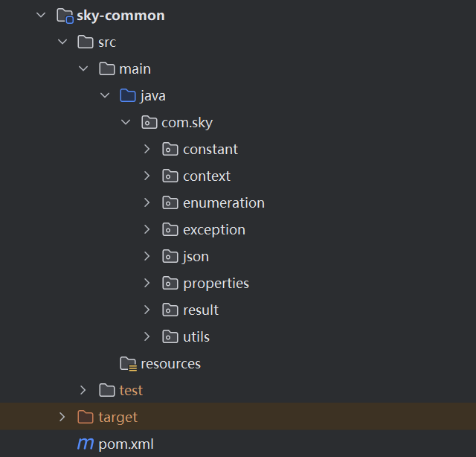The width and height of the screenshot is (476, 457).
Task: Click the blue java source folder icon
Action: pos(128,96)
